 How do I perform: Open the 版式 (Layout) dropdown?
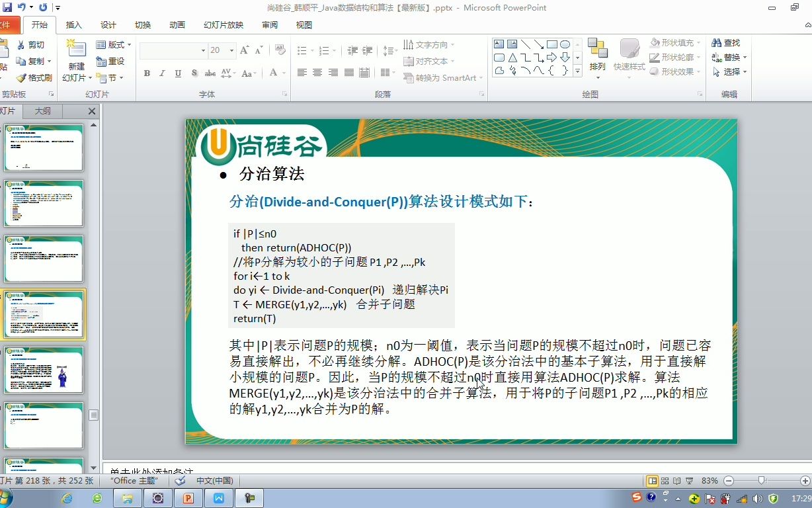114,44
